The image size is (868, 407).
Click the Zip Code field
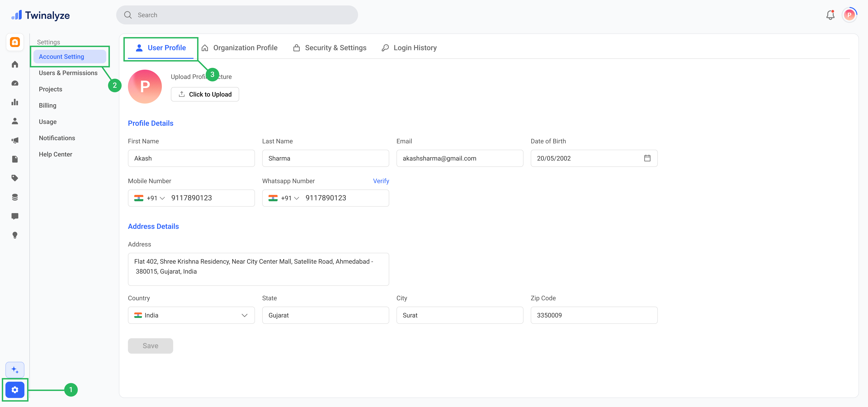[x=594, y=315]
